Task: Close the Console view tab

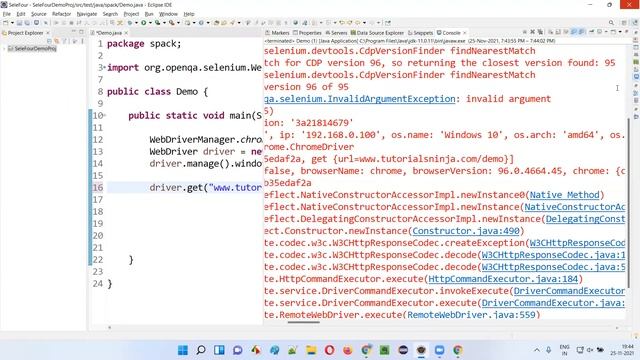Action: pos(464,33)
